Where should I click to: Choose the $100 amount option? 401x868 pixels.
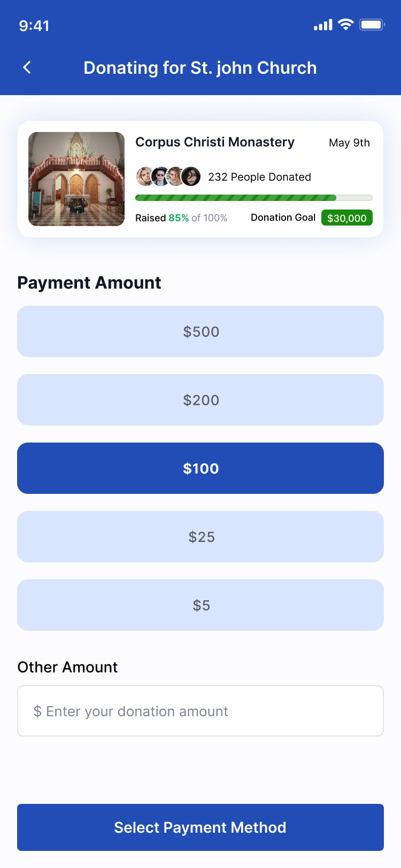coord(200,468)
